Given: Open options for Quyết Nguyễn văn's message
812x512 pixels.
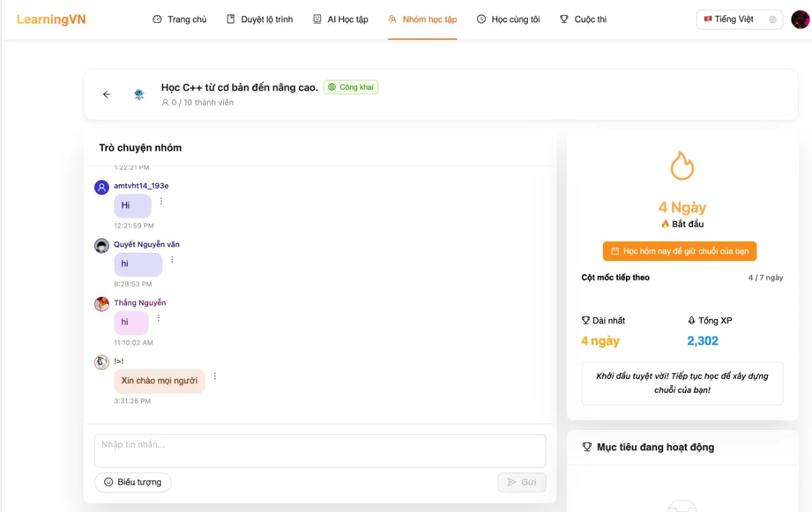Looking at the screenshot, I should (x=172, y=259).
